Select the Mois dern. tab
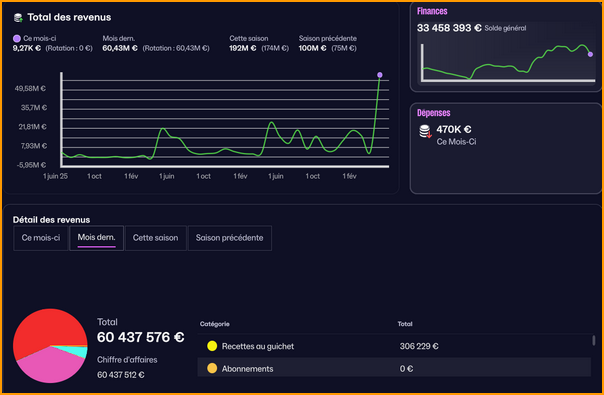The image size is (604, 395). (x=97, y=238)
